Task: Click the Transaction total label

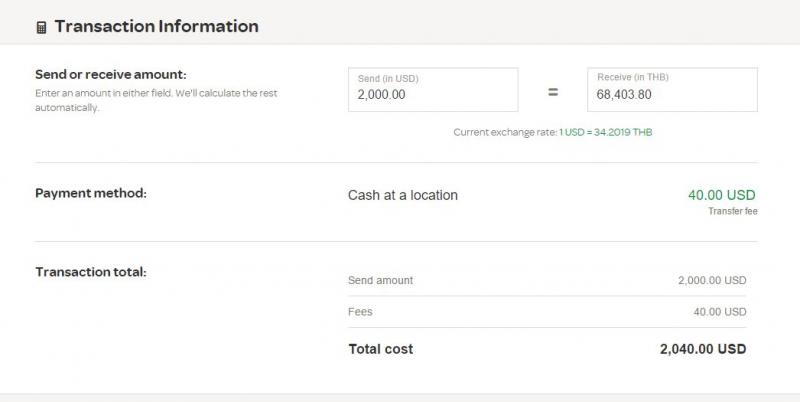Action: 91,272
